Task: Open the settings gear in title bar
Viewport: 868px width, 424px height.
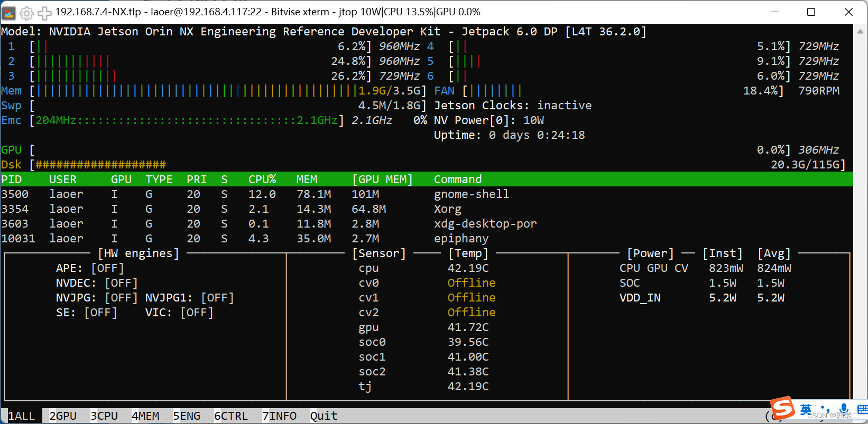Action: click(x=26, y=13)
